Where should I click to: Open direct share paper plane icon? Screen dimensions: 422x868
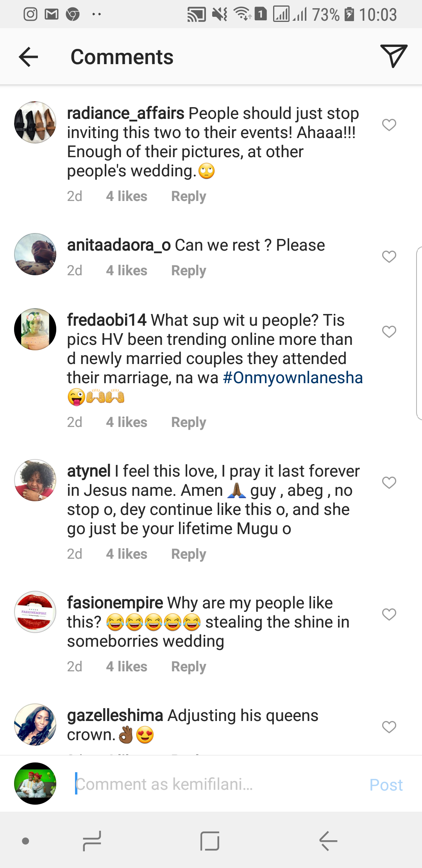coord(393,56)
